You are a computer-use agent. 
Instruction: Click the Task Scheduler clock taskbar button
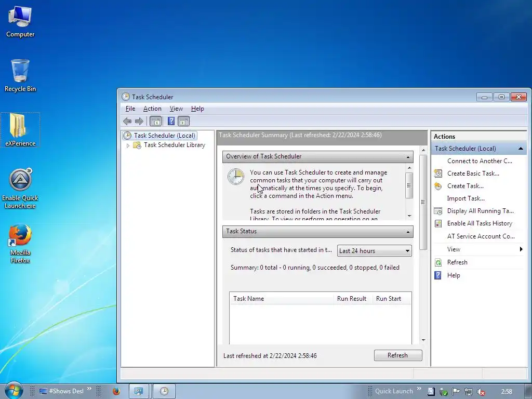click(164, 391)
